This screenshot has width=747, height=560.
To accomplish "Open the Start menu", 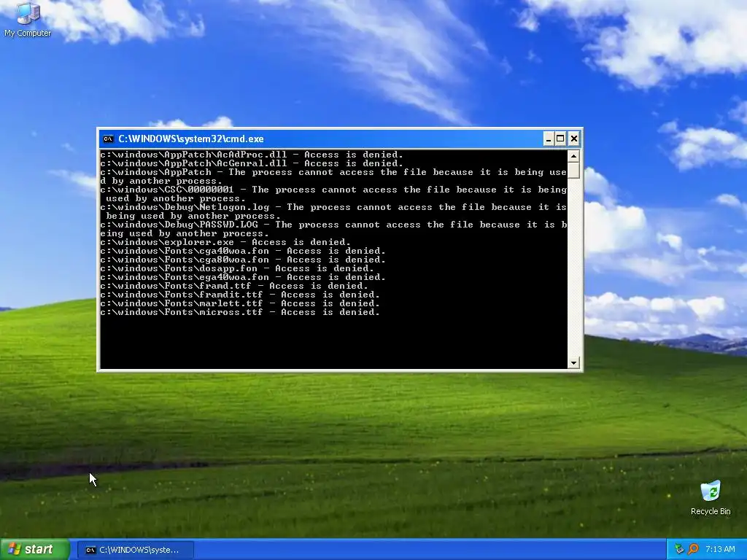I will point(35,550).
